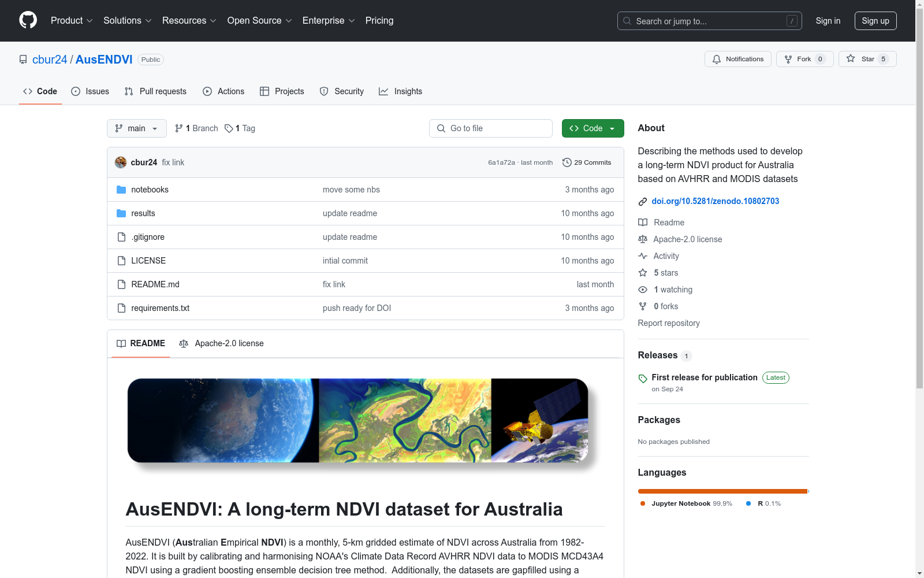Click the tag icon next to 1 Tag

(229, 128)
